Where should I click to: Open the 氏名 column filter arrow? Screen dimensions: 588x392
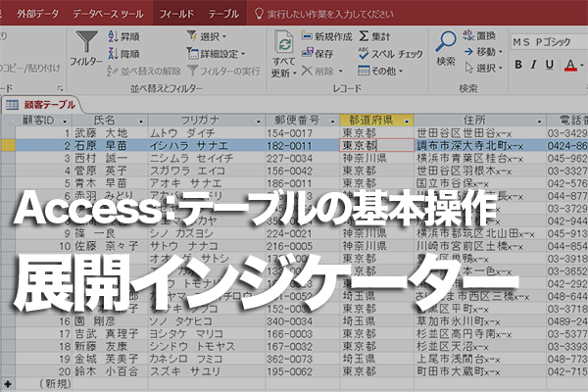[141, 122]
